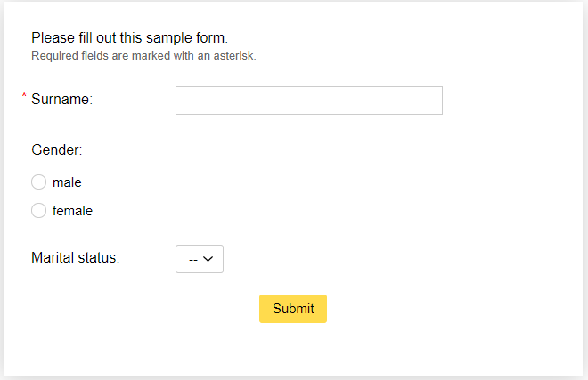
Task: Click the 'Required fields are marked' note
Action: click(x=143, y=56)
